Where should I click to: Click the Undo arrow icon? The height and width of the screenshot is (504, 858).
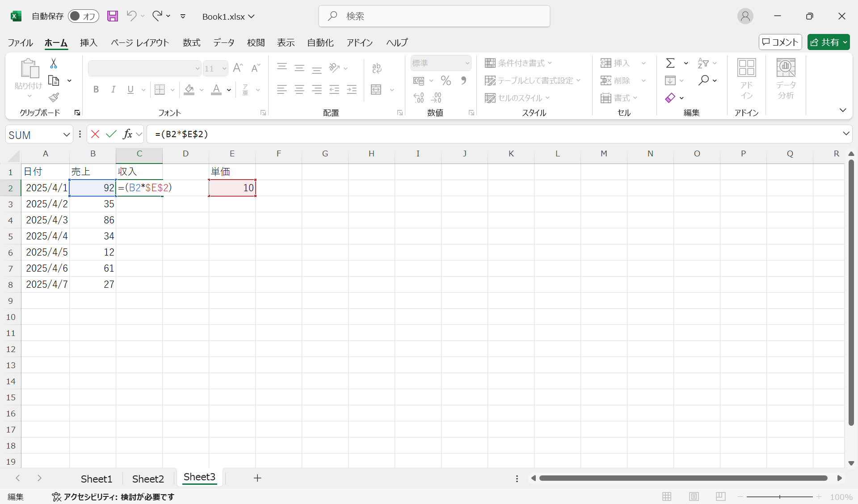[x=131, y=16]
